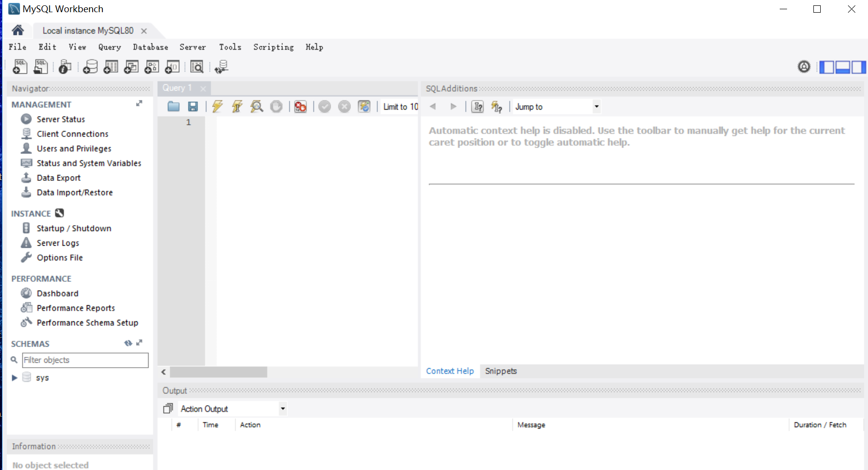The width and height of the screenshot is (868, 470).
Task: Expand the Schemas section maximize icon
Action: [139, 343]
